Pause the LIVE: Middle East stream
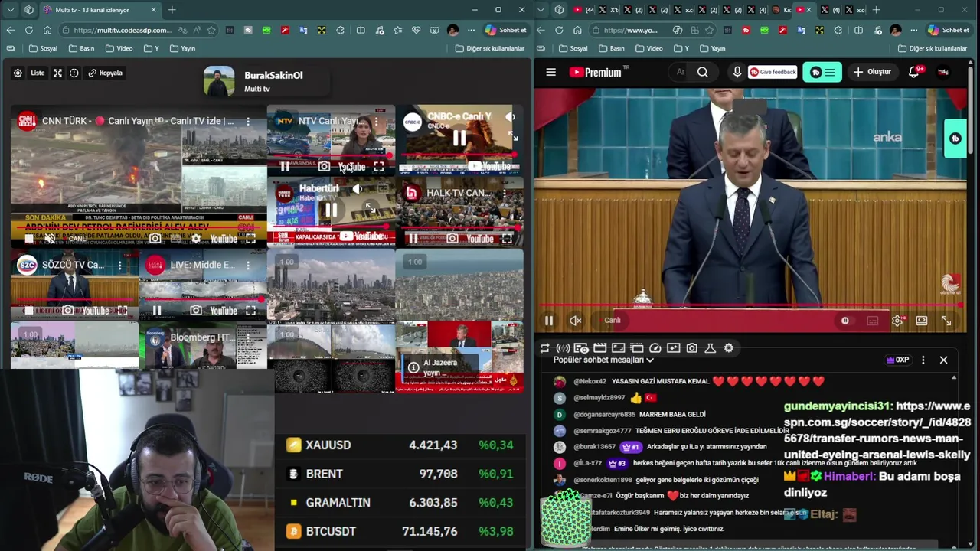 (157, 311)
